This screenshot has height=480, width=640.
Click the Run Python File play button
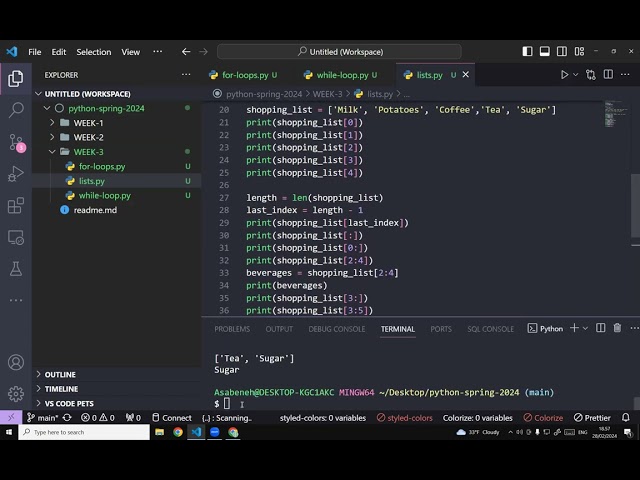tap(564, 75)
